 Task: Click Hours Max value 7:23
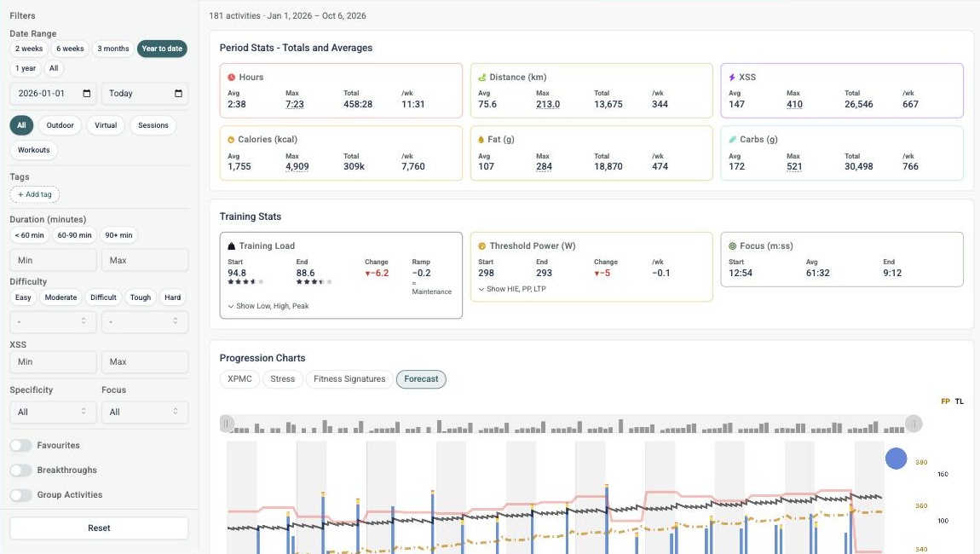click(x=294, y=105)
